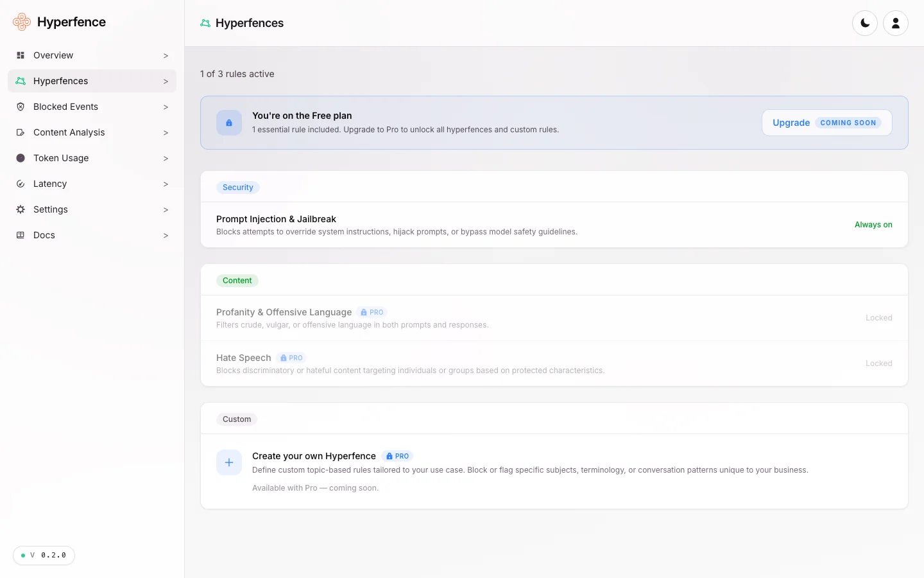Click the Prompt Injection rule description text
This screenshot has height=578, width=924.
point(397,232)
